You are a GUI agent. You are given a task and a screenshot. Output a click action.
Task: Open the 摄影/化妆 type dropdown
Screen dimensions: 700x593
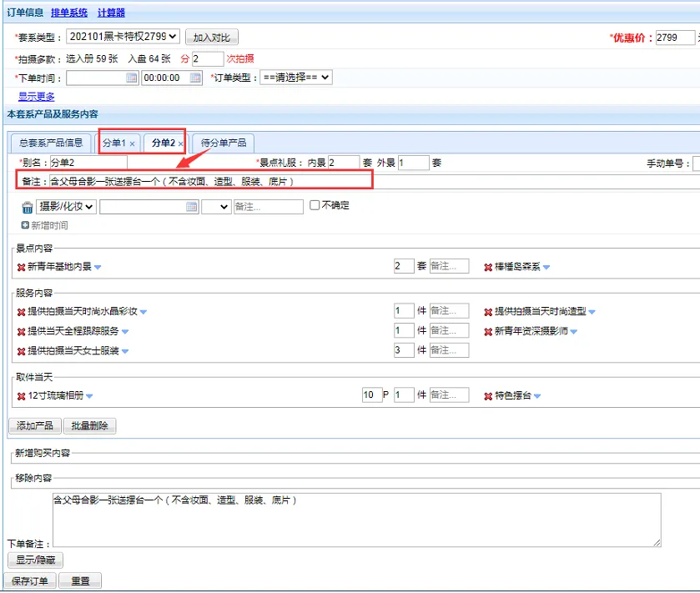tap(67, 207)
